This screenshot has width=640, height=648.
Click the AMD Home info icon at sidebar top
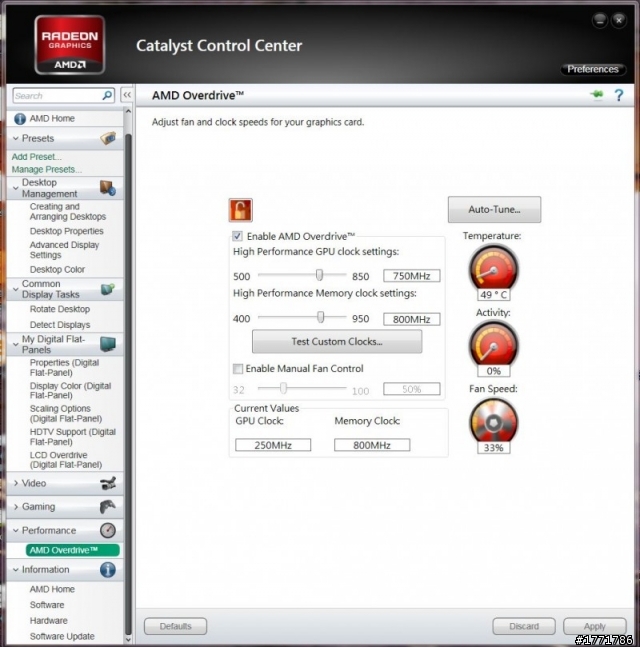(19, 119)
